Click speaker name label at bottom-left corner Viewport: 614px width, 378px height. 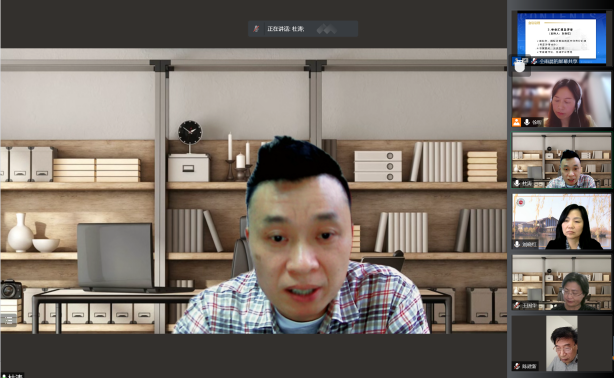coord(15,376)
